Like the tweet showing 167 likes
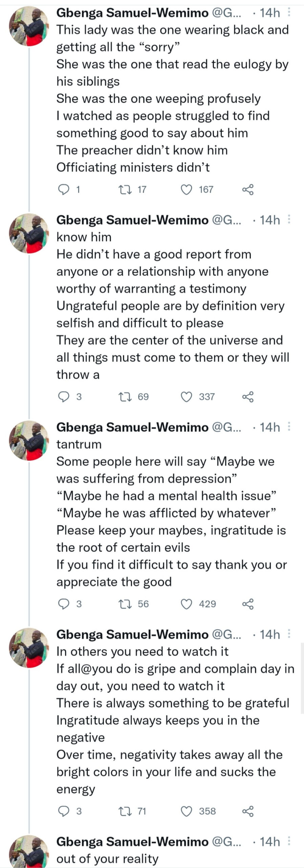The image size is (304, 868). [187, 190]
